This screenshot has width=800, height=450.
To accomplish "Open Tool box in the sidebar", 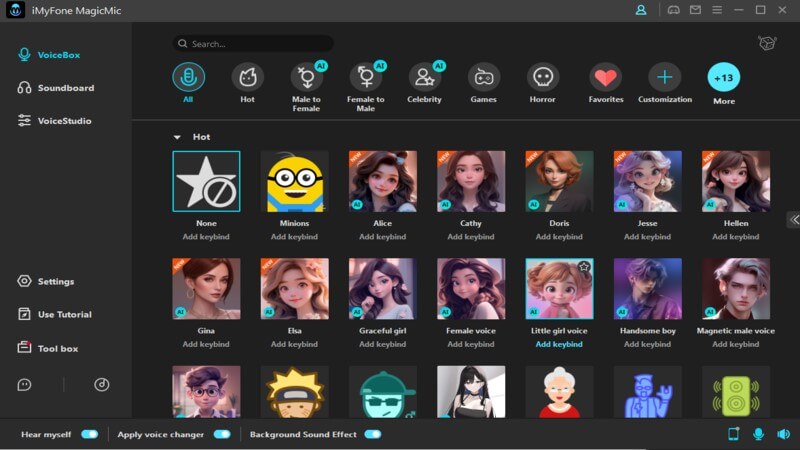I will [48, 348].
